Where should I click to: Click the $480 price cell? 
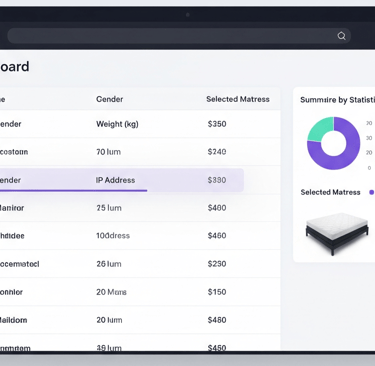click(x=217, y=320)
